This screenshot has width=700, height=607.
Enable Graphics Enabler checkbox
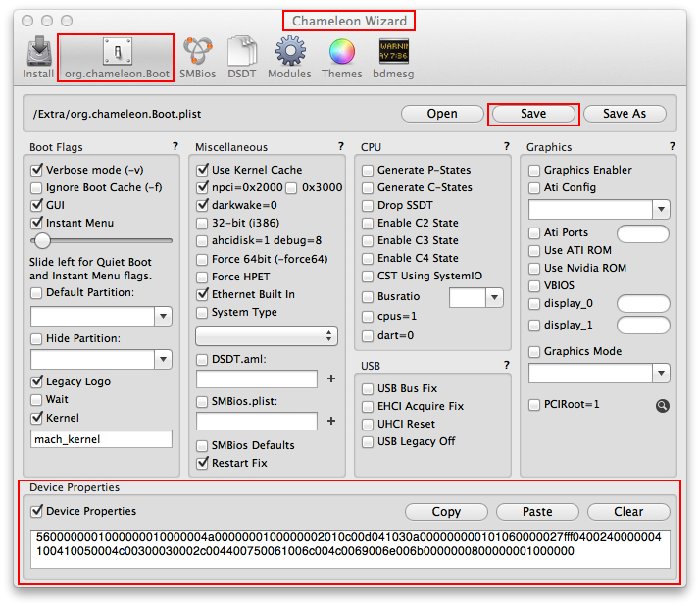[534, 171]
